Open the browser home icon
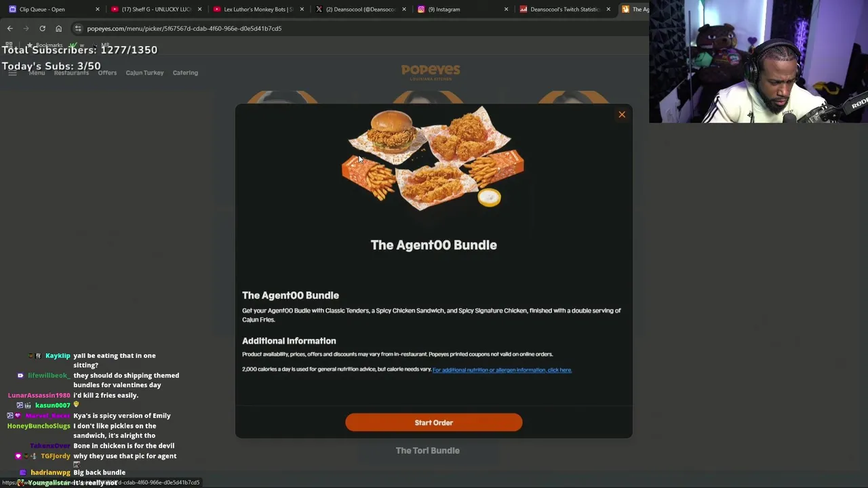The width and height of the screenshot is (868, 488). (x=58, y=28)
